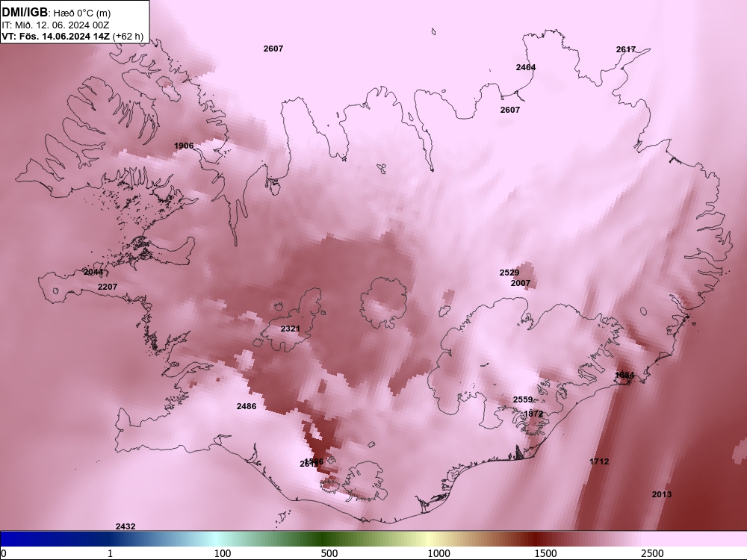Click the map value 2559
This screenshot has width=747, height=560.
(x=523, y=399)
